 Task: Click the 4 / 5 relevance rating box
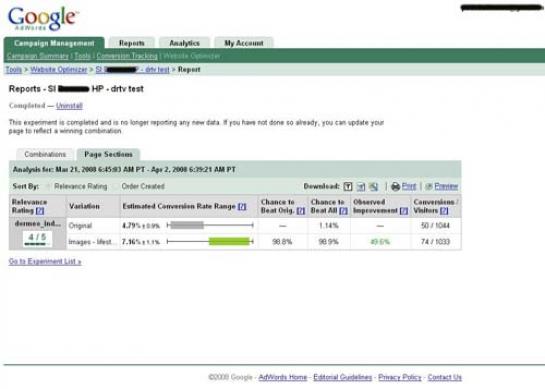point(37,238)
